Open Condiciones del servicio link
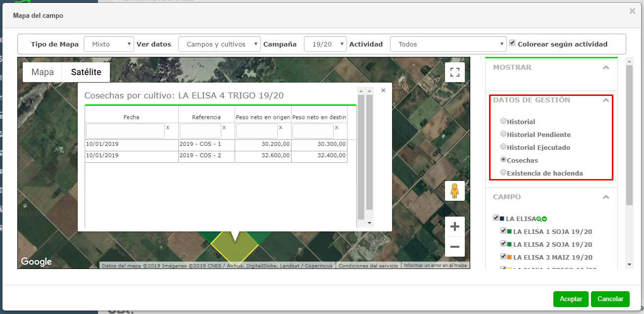The width and height of the screenshot is (644, 314). (x=368, y=266)
